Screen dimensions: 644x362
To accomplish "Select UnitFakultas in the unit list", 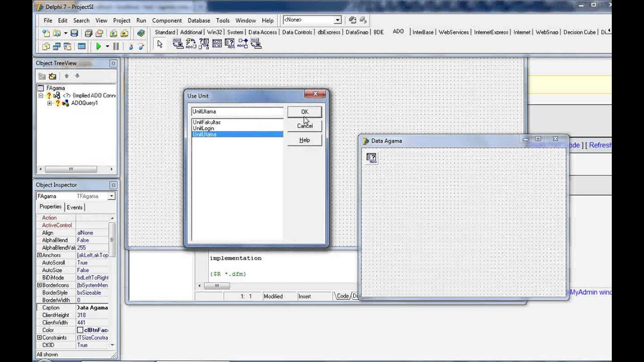I will click(207, 122).
